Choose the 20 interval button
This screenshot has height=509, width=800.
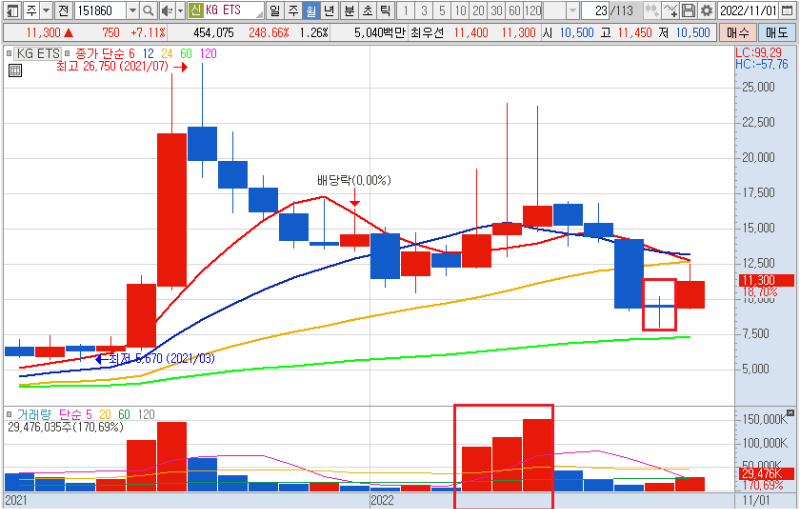(x=479, y=10)
